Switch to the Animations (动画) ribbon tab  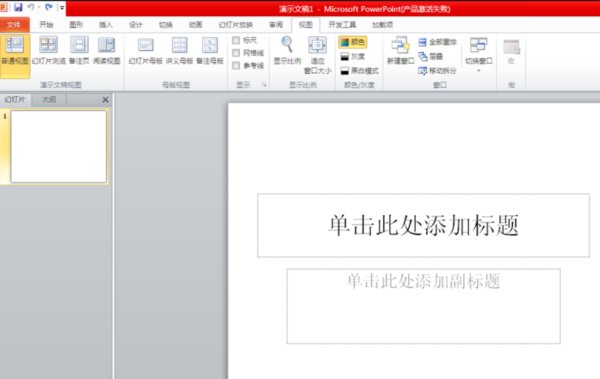coord(196,25)
